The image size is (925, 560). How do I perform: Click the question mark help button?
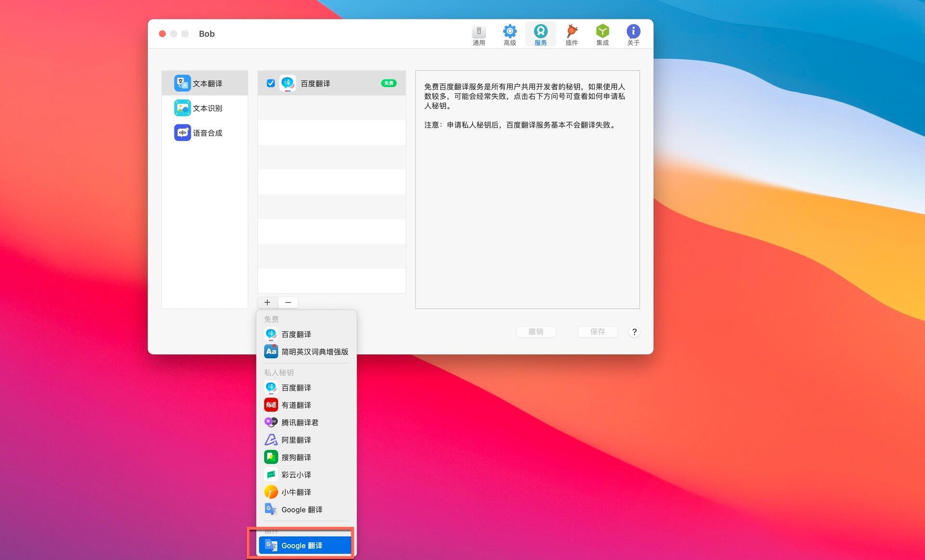[634, 332]
